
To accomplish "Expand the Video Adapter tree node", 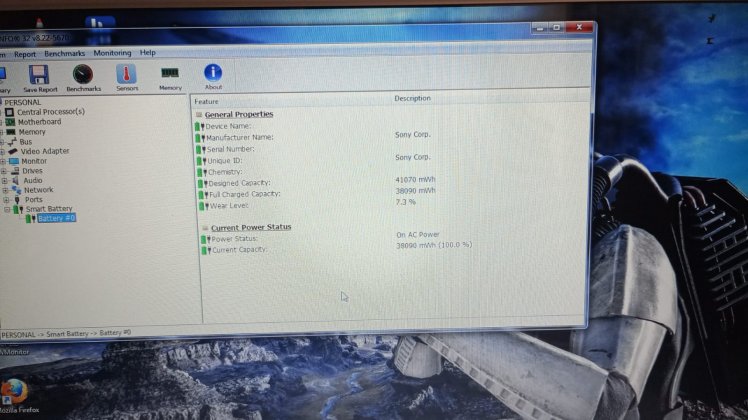I will tap(2, 152).
